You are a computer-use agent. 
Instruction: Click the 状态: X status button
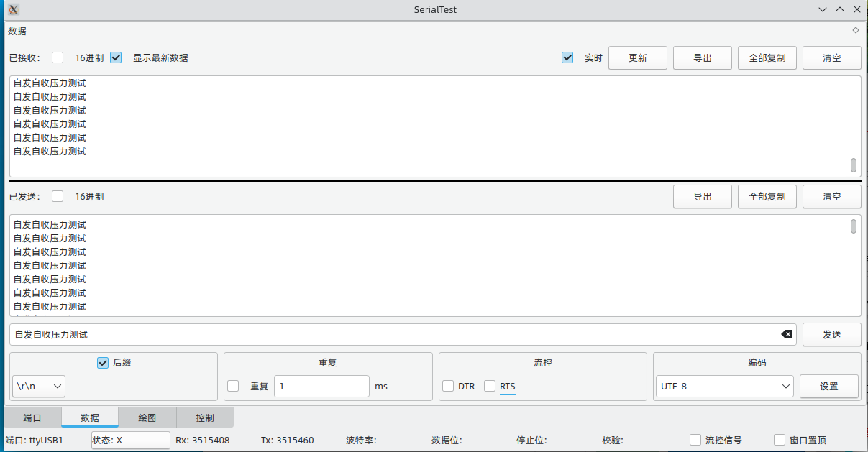pos(130,440)
